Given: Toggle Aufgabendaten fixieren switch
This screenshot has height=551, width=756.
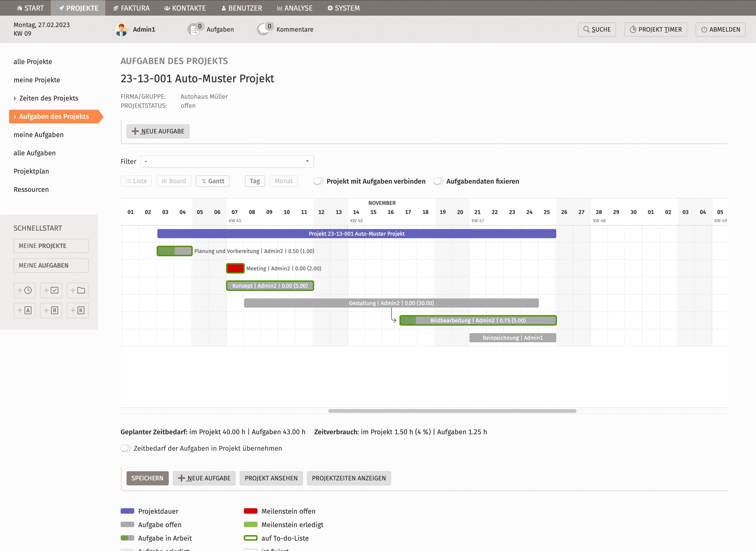Looking at the screenshot, I should coord(438,181).
